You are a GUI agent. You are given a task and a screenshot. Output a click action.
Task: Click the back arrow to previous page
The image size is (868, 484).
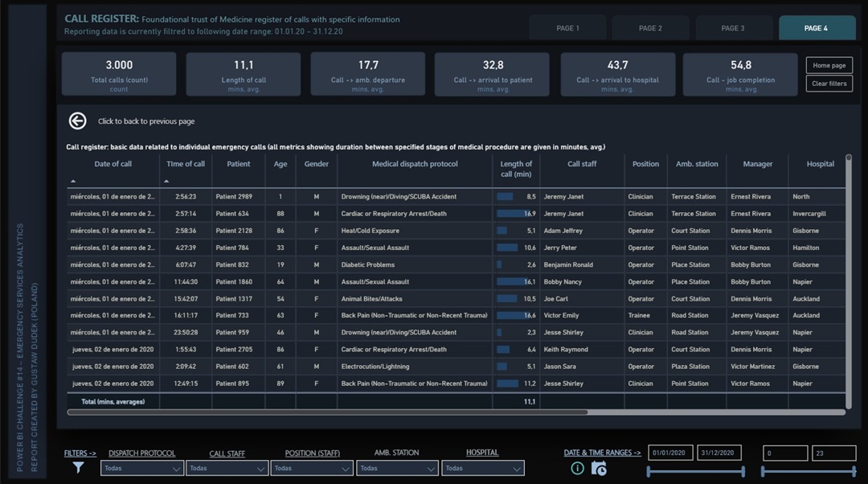point(77,121)
